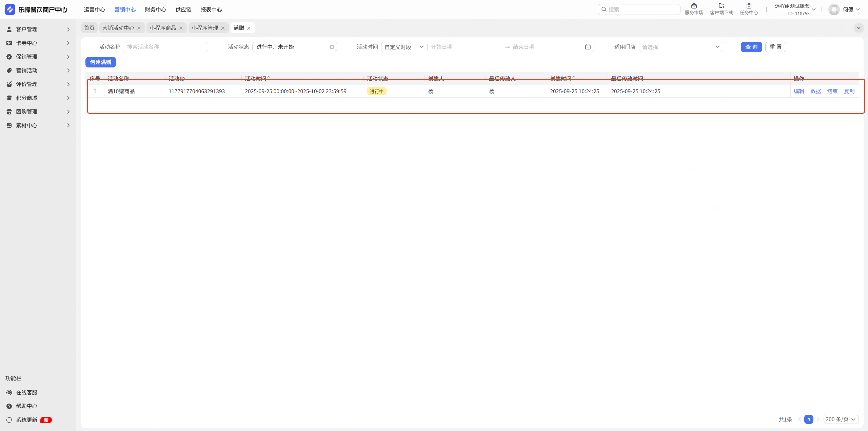Screen dimensions: 868x431
Task: Switch to 财务中心 top menu
Action: pyautogui.click(x=155, y=9)
